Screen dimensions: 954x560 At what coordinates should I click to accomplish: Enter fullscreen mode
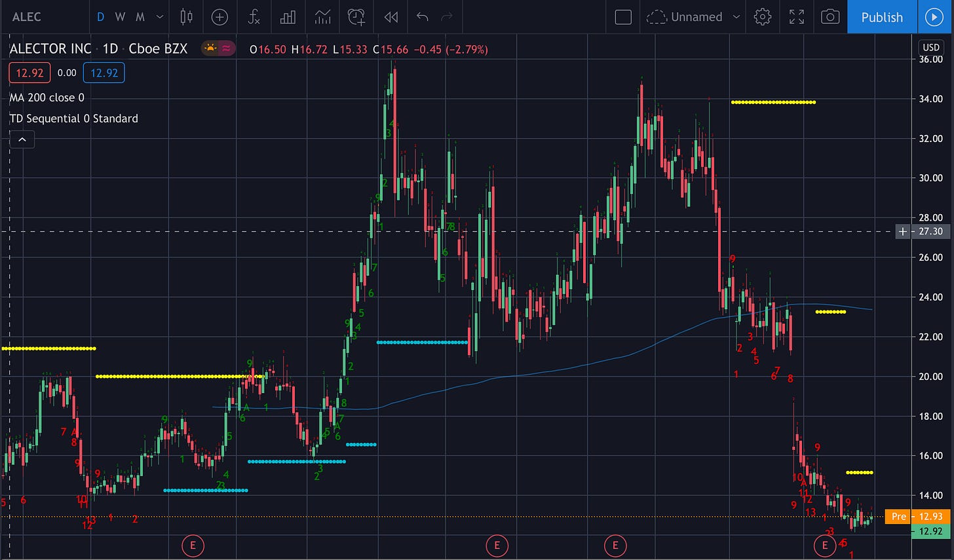797,17
